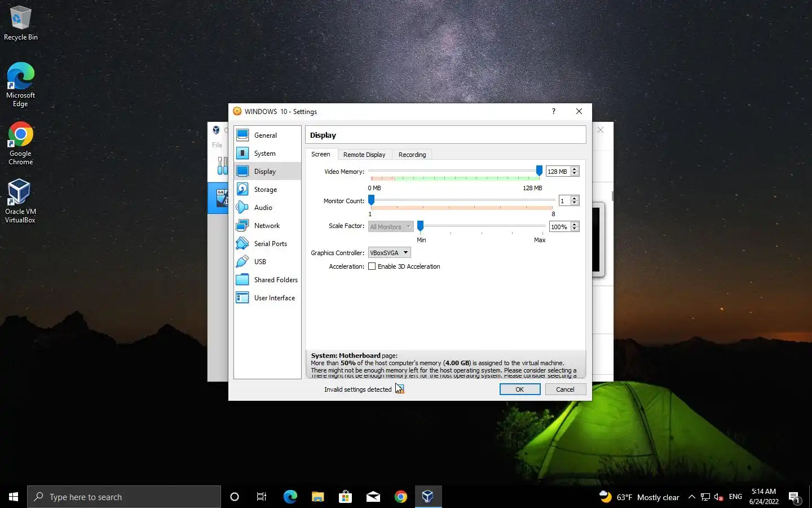Confirm settings with OK button
The image size is (812, 508).
520,389
